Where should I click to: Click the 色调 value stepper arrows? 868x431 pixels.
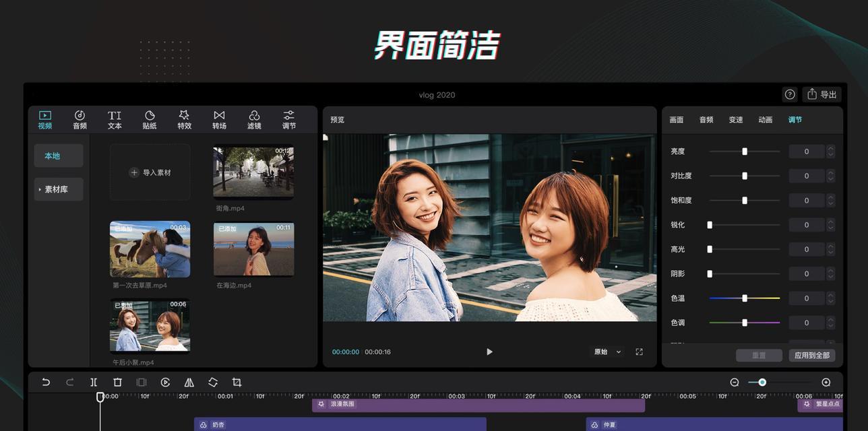(831, 323)
